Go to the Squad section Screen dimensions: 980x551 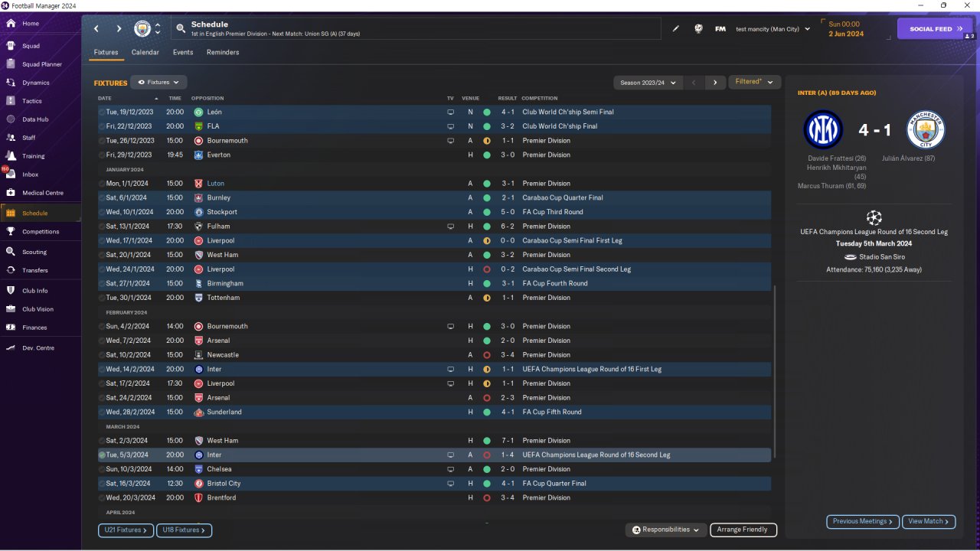click(31, 46)
